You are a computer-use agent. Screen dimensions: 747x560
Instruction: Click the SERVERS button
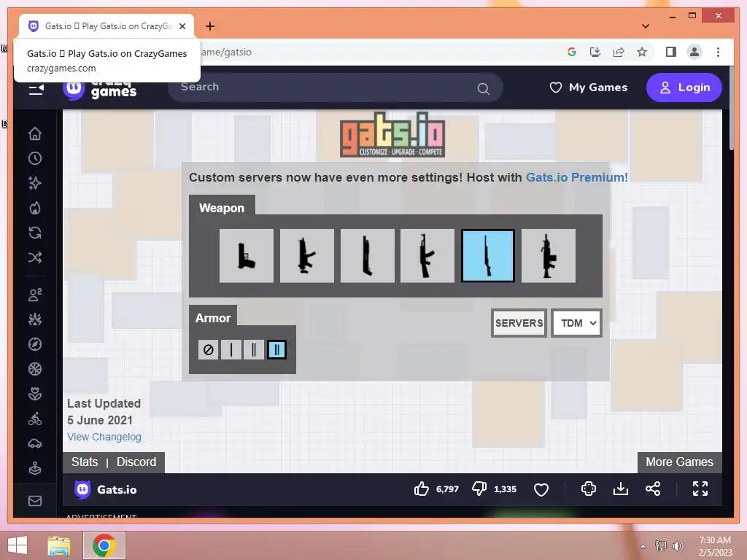(519, 323)
